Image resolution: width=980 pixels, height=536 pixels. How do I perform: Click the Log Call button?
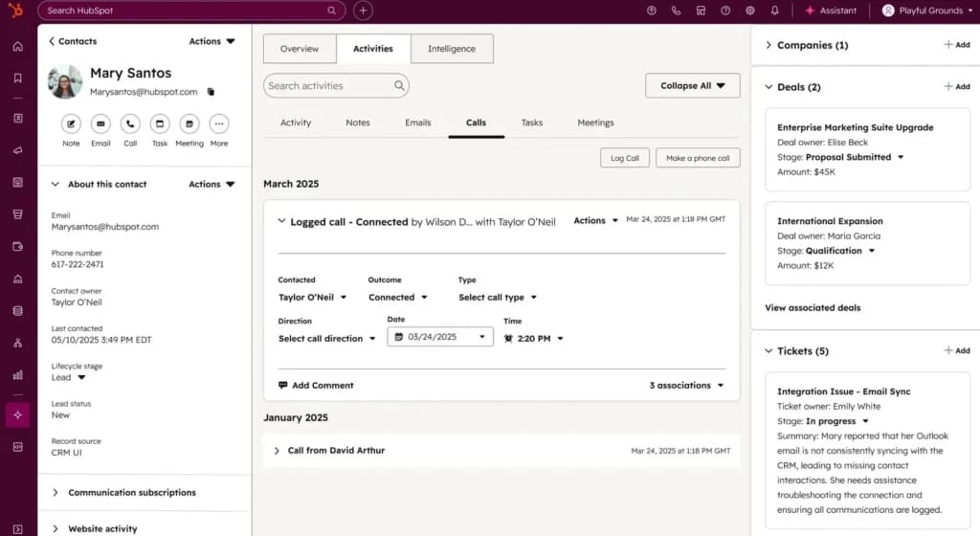click(625, 158)
